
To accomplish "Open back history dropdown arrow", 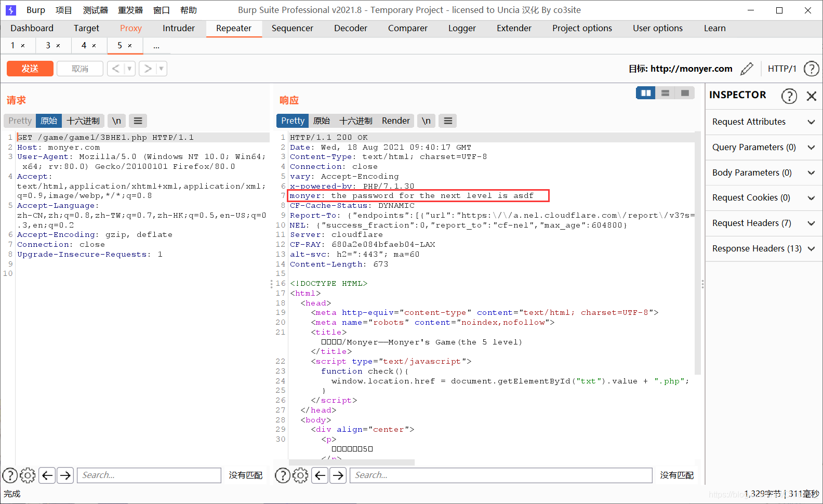I will click(x=129, y=69).
